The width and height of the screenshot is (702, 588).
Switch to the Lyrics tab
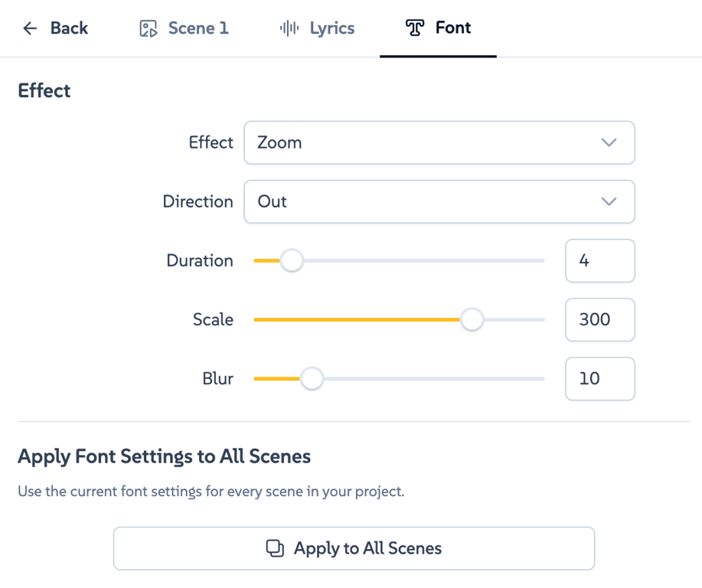[317, 28]
